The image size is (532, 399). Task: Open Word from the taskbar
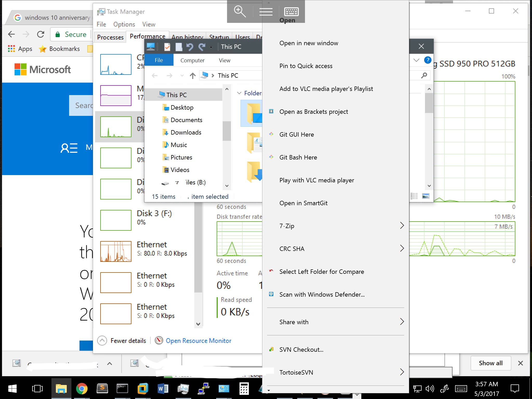pos(163,389)
